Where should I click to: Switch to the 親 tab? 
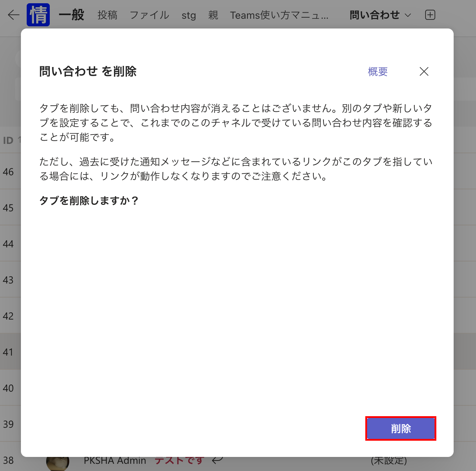(213, 15)
